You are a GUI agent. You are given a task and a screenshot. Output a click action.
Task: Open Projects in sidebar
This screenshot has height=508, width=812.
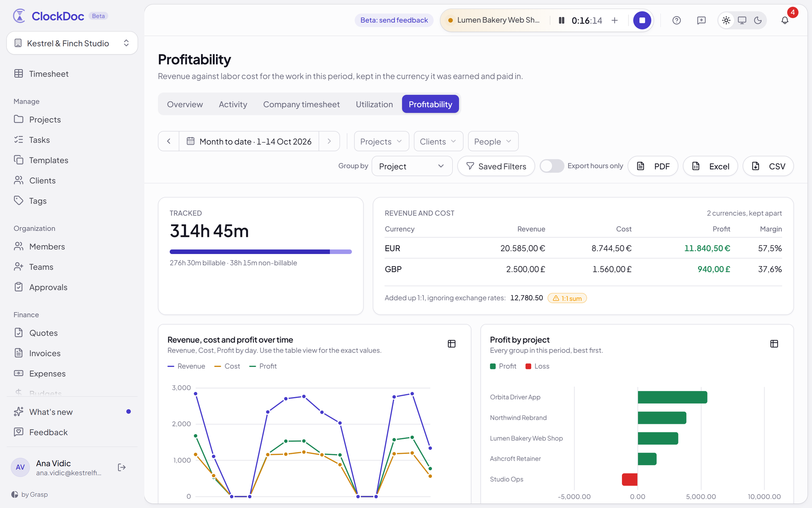click(72, 119)
